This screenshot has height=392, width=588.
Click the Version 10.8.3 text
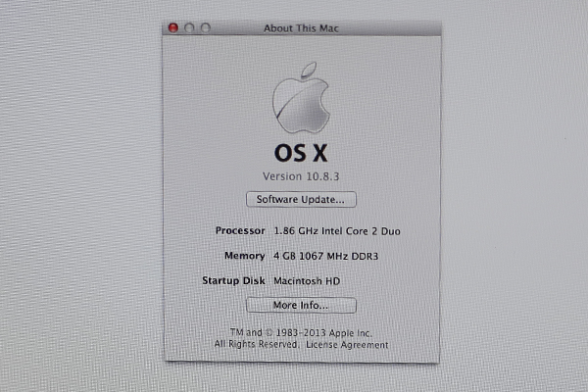click(x=301, y=176)
